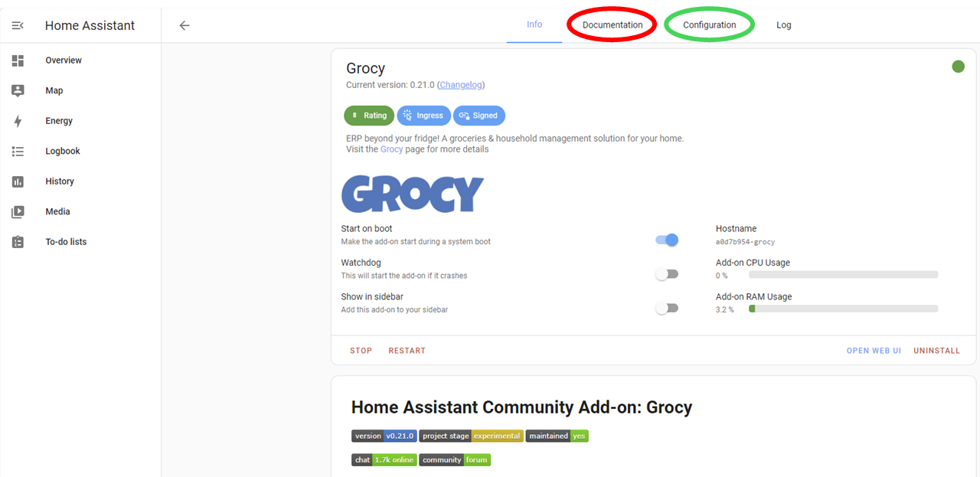Click the Signed badge
The height and width of the screenshot is (477, 980).
coord(479,116)
